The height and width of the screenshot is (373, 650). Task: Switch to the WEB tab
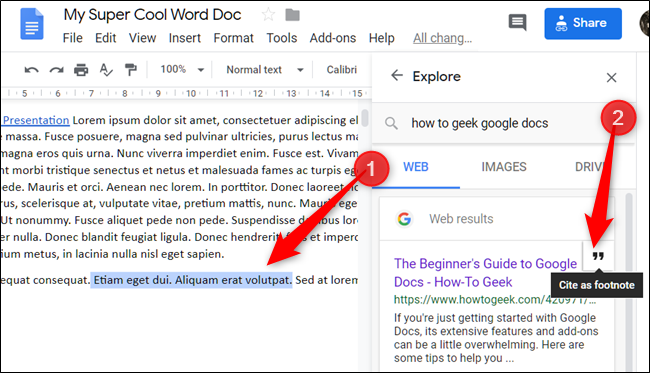pos(416,167)
